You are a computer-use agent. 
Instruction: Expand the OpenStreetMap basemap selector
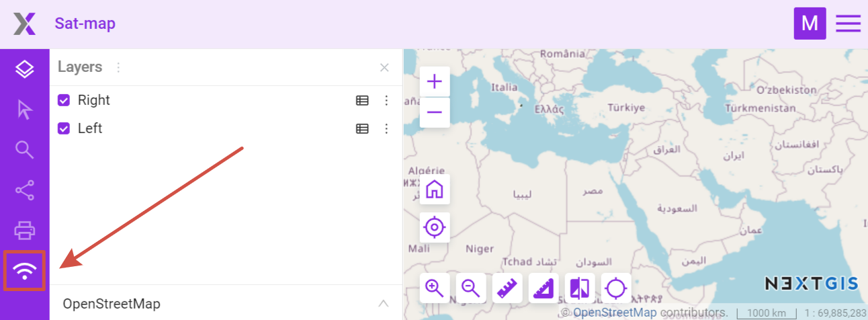pos(384,303)
